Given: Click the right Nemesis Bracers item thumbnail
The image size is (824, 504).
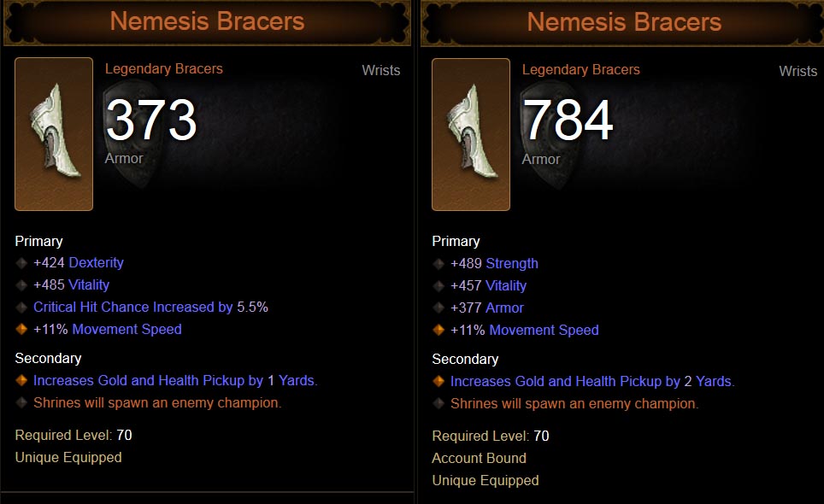Looking at the screenshot, I should [x=471, y=134].
